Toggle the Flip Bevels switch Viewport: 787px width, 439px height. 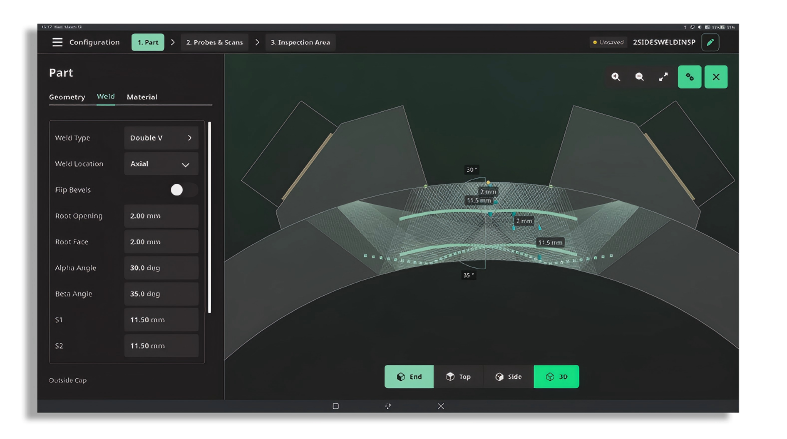tap(184, 190)
